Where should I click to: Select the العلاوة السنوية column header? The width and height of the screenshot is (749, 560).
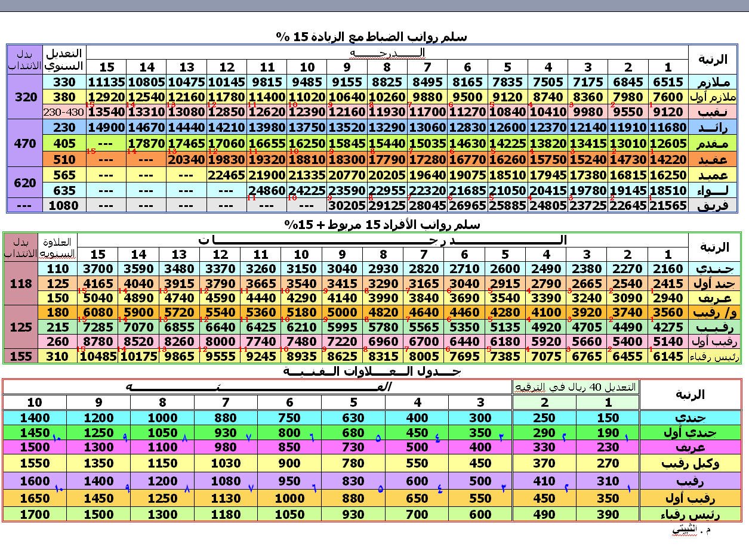click(x=58, y=247)
